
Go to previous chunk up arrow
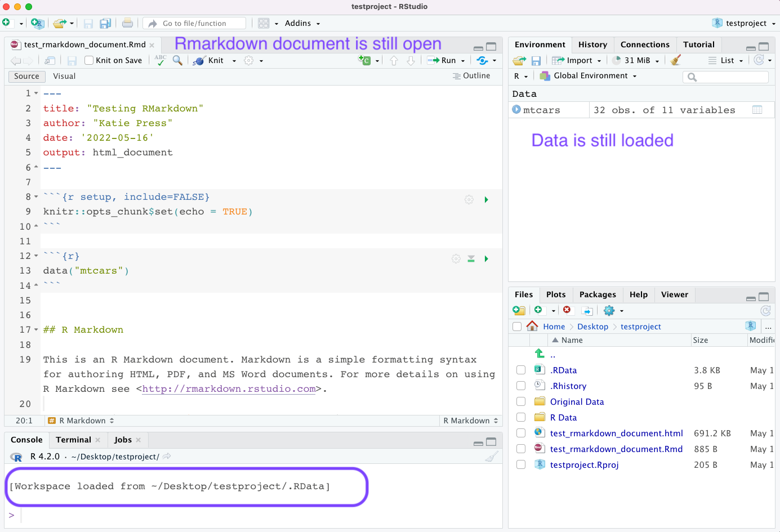(x=394, y=60)
